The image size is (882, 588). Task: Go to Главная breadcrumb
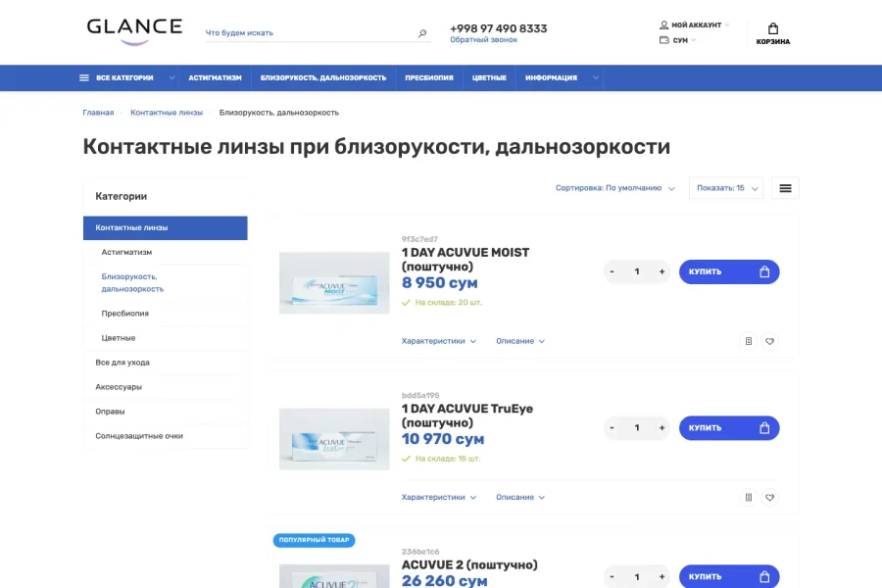98,113
